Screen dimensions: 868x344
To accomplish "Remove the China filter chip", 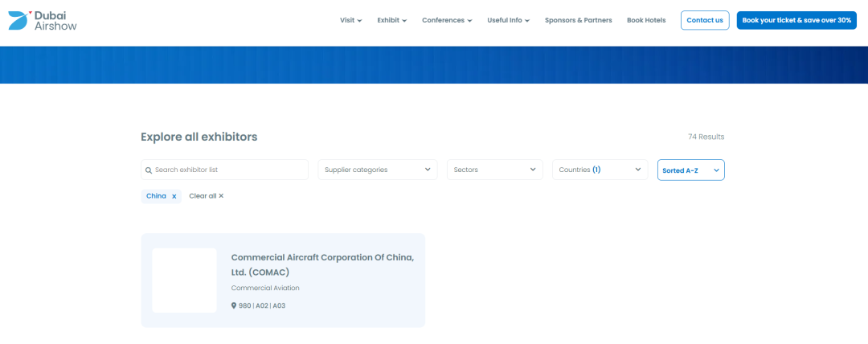I will [x=174, y=196].
